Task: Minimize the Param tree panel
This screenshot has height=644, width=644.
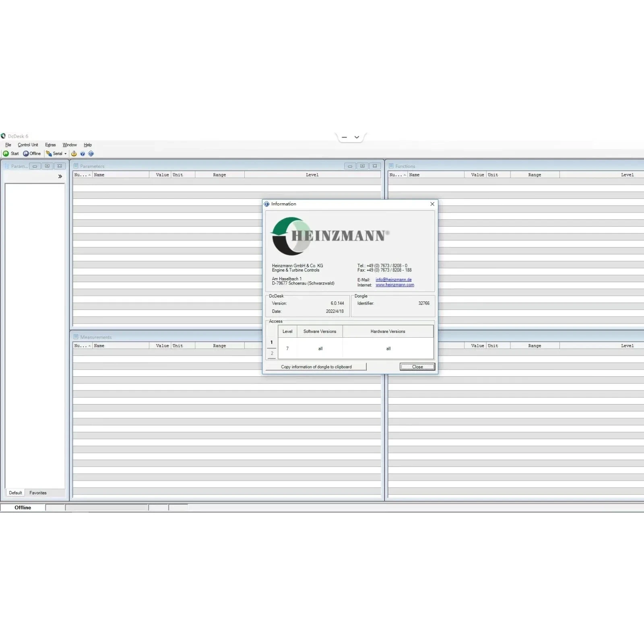Action: coord(35,166)
